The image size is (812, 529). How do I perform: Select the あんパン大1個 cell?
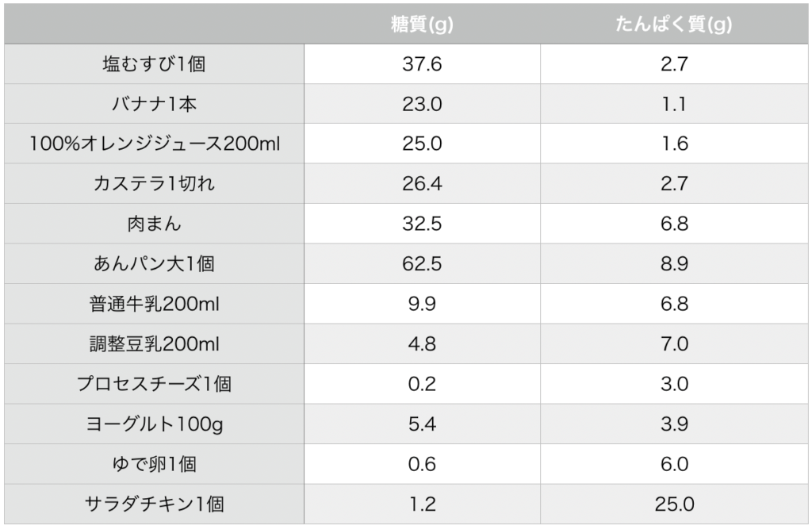(155, 264)
